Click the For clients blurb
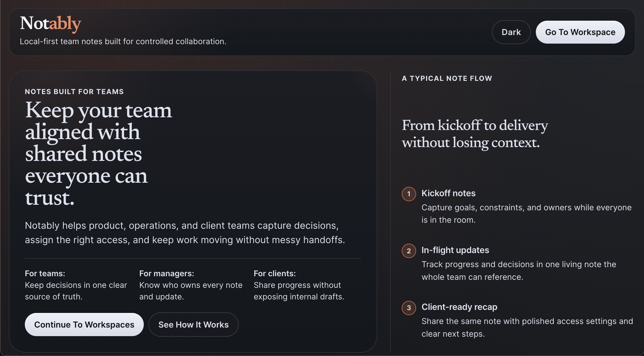Image resolution: width=644 pixels, height=356 pixels. (299, 291)
